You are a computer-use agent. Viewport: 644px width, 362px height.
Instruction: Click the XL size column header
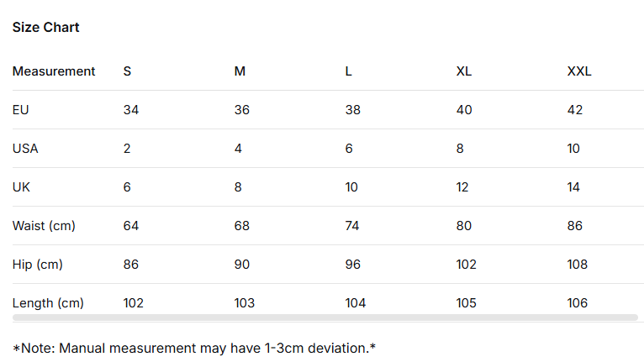click(x=463, y=71)
